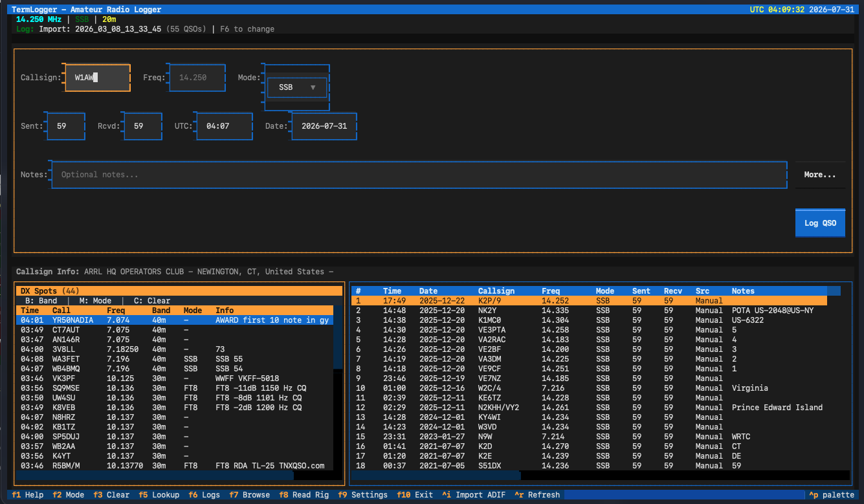864x504 pixels.
Task: Click the Log QSO button
Action: [820, 223]
